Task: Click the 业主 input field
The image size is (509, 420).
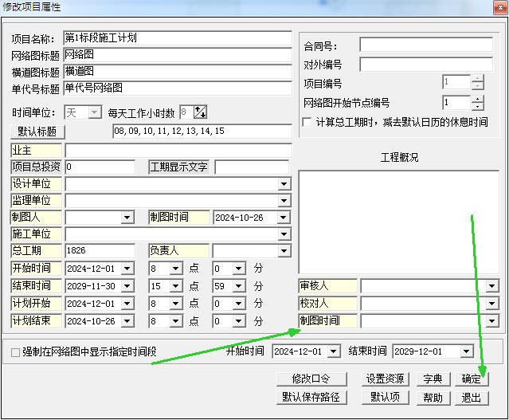Action: 178,151
